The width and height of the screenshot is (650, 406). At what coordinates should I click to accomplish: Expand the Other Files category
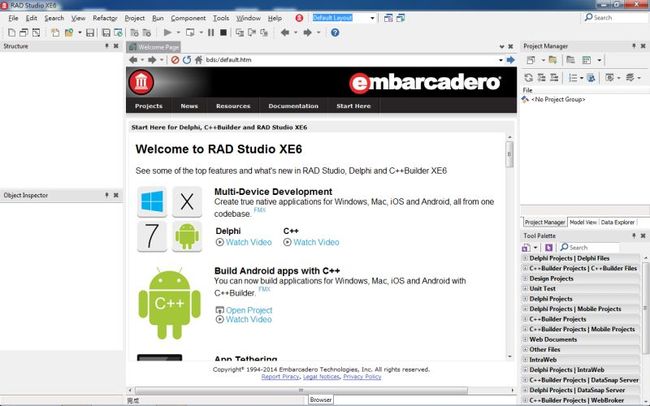click(525, 350)
